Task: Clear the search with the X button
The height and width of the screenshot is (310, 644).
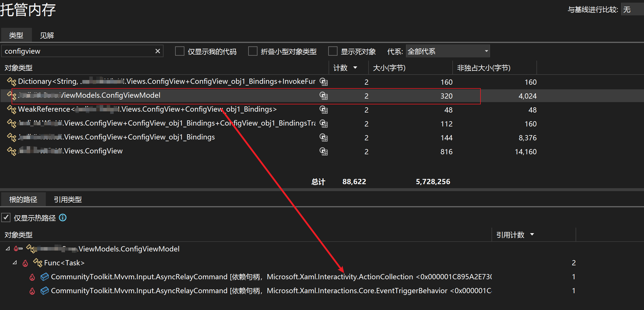Action: (x=157, y=51)
